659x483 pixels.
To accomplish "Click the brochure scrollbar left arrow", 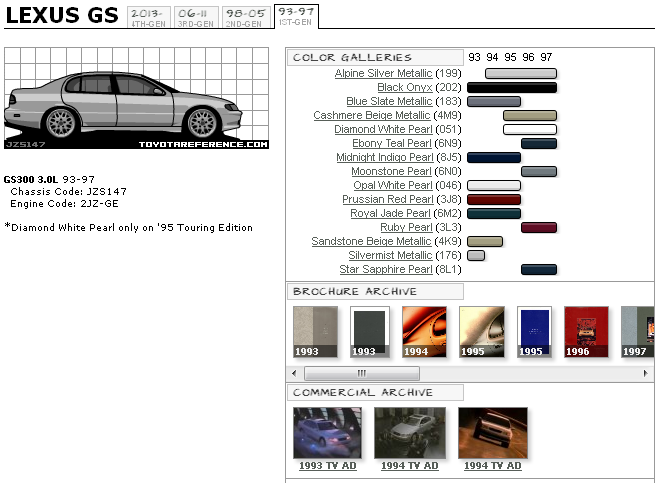I will 294,373.
